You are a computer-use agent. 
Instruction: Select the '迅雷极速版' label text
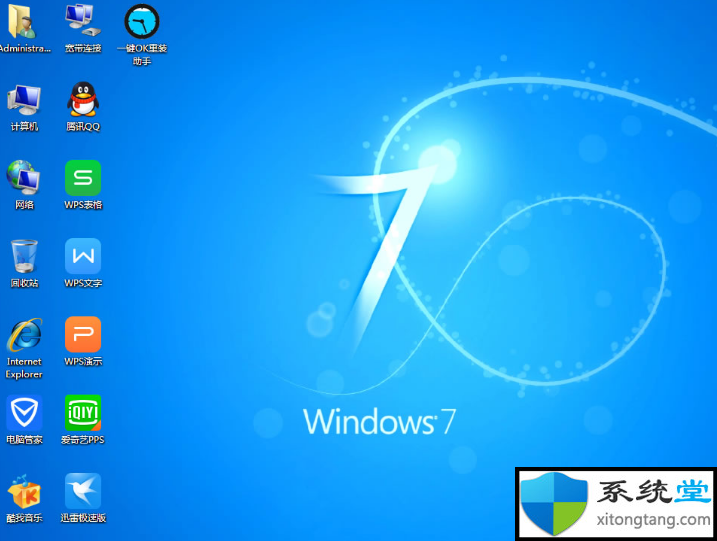tap(83, 518)
